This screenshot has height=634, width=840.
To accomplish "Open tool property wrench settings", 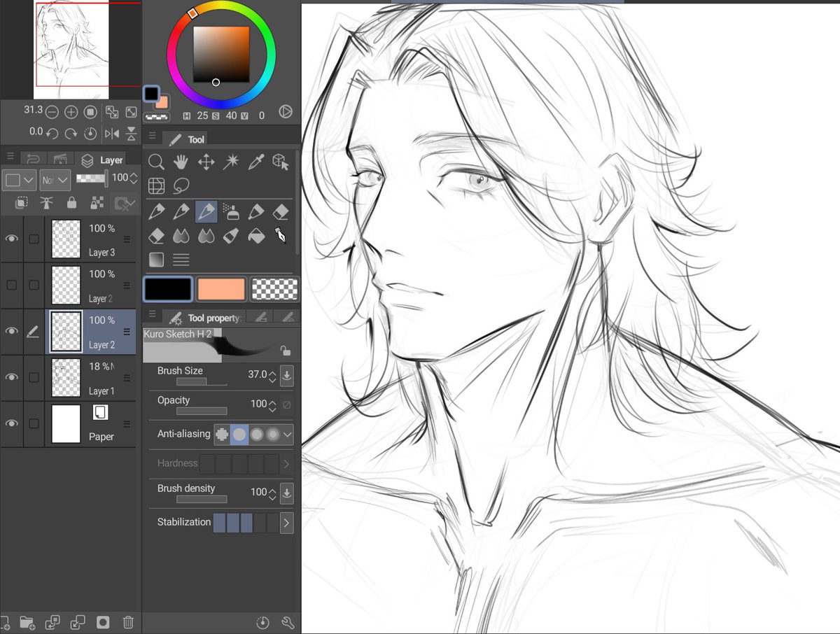I will 287,621.
